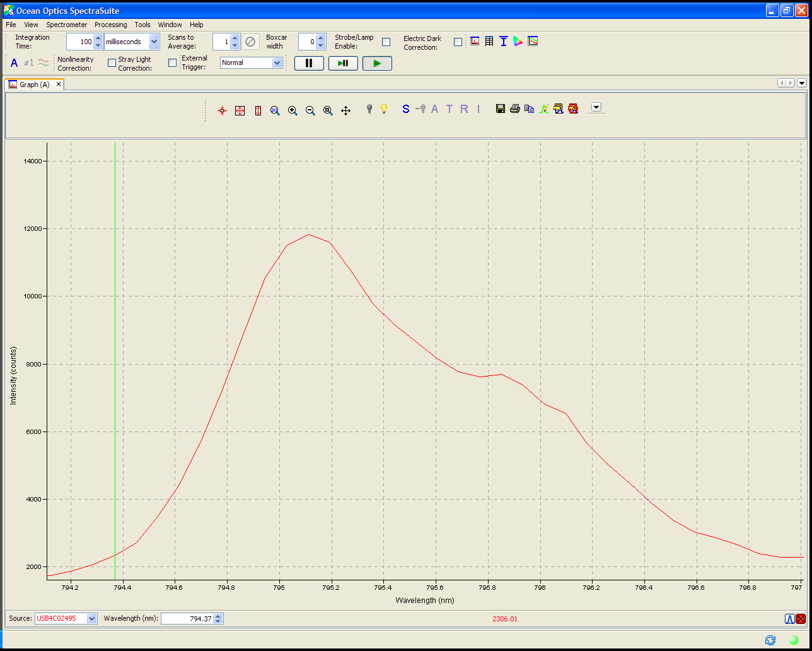Click the scope minus dark bulb icon
Screen dimensions: 812x651
[x=421, y=109]
